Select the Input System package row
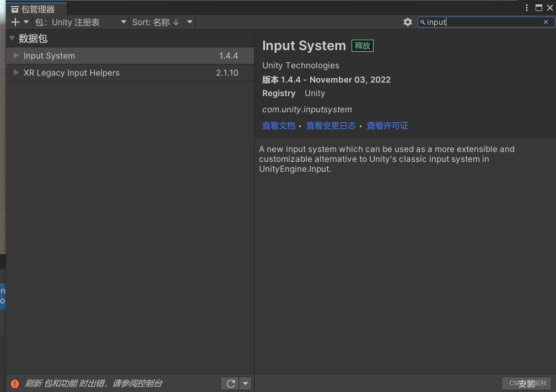This screenshot has height=392, width=556. (x=130, y=56)
